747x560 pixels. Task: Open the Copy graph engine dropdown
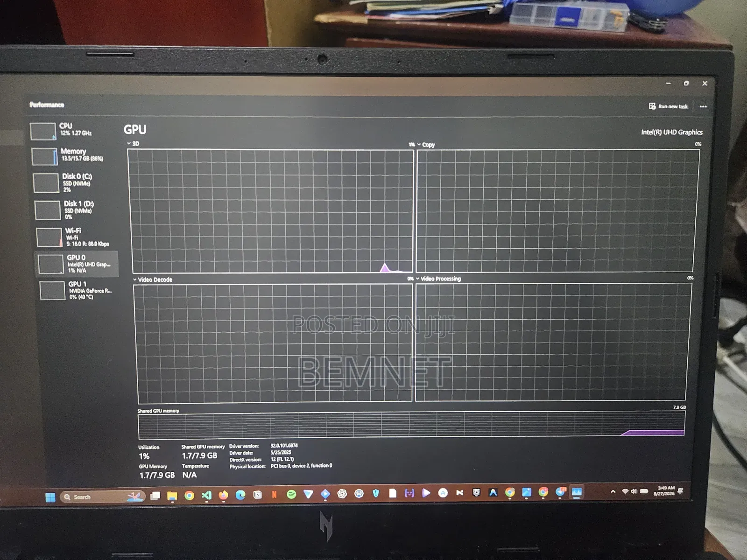click(x=426, y=145)
